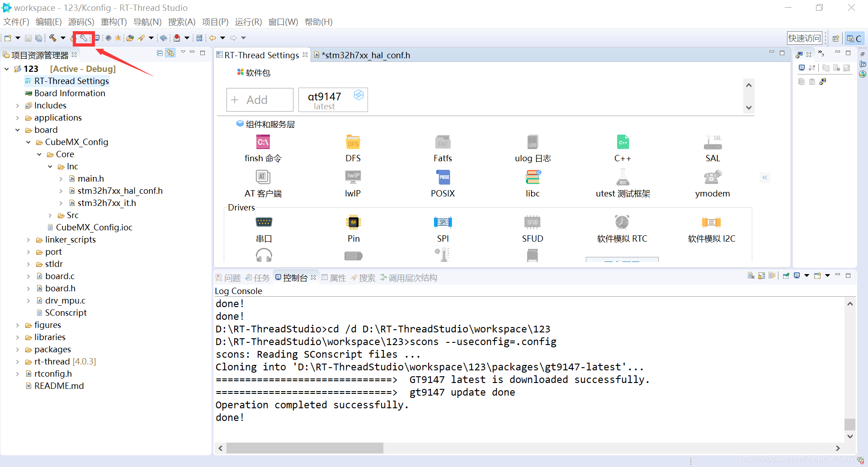
Task: Open display selected console dropdown
Action: point(807,276)
